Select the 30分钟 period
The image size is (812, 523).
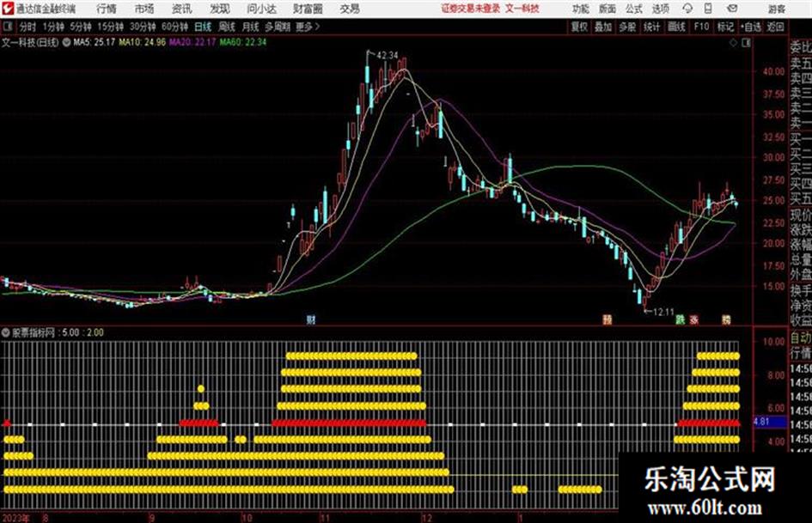click(143, 27)
